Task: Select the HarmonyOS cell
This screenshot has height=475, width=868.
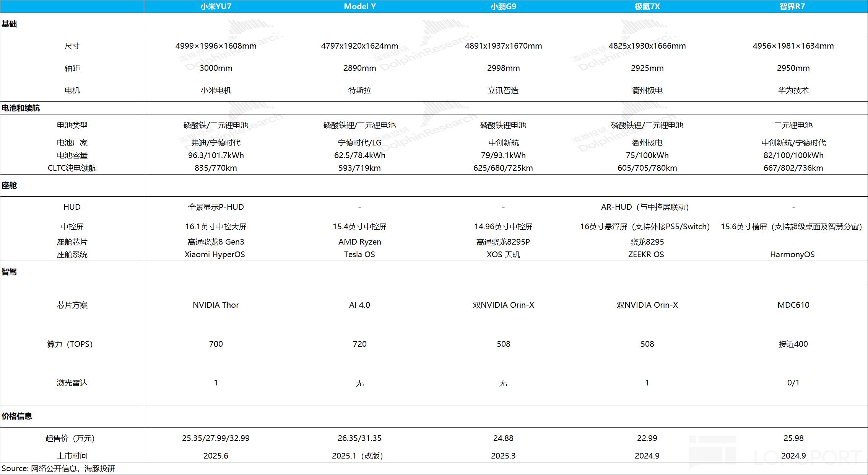Action: click(x=792, y=255)
